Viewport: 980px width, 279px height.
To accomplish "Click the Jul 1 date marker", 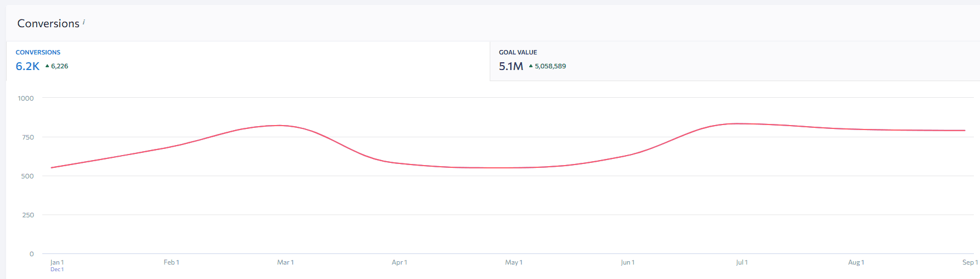I will pyautogui.click(x=742, y=262).
